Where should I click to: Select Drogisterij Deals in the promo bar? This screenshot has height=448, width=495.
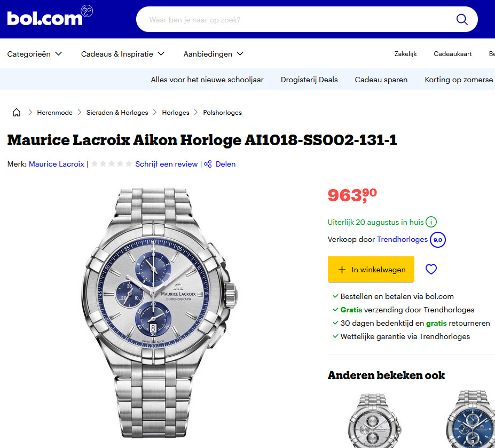(309, 80)
